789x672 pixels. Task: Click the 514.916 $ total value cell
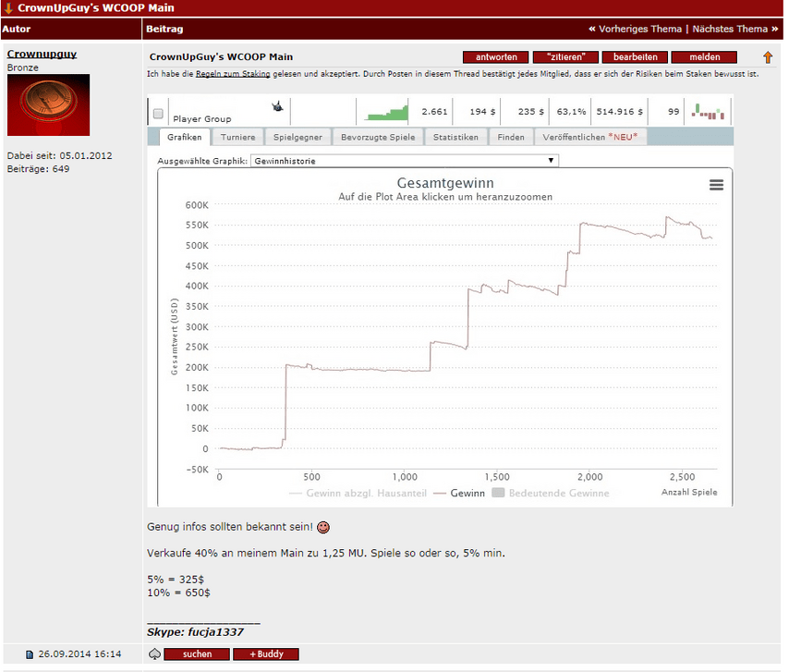tap(619, 111)
